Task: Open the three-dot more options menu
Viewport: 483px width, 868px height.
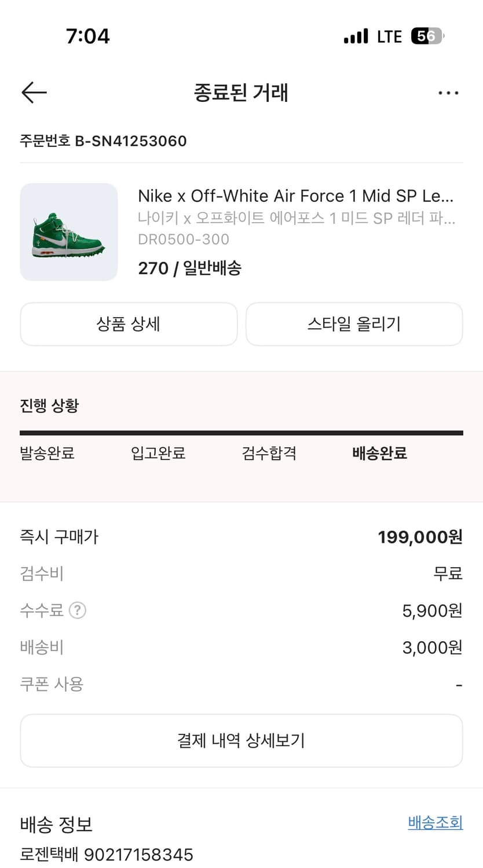Action: pyautogui.click(x=448, y=93)
